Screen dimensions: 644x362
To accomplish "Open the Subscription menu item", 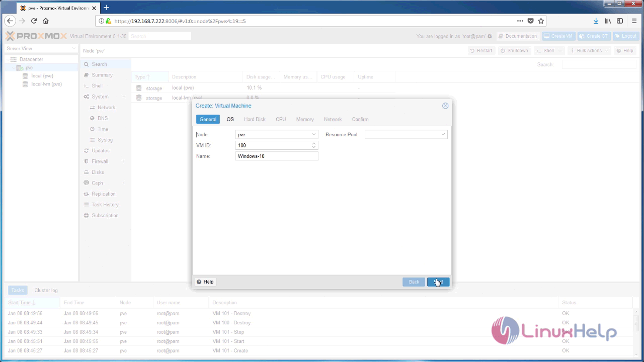I will tap(105, 216).
